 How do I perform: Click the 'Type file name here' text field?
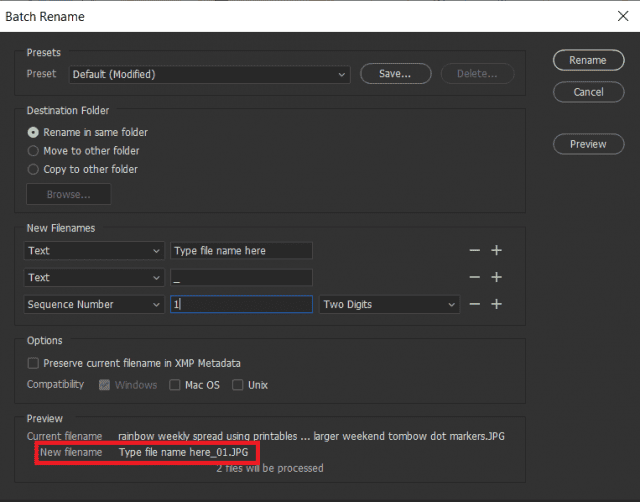(x=241, y=251)
